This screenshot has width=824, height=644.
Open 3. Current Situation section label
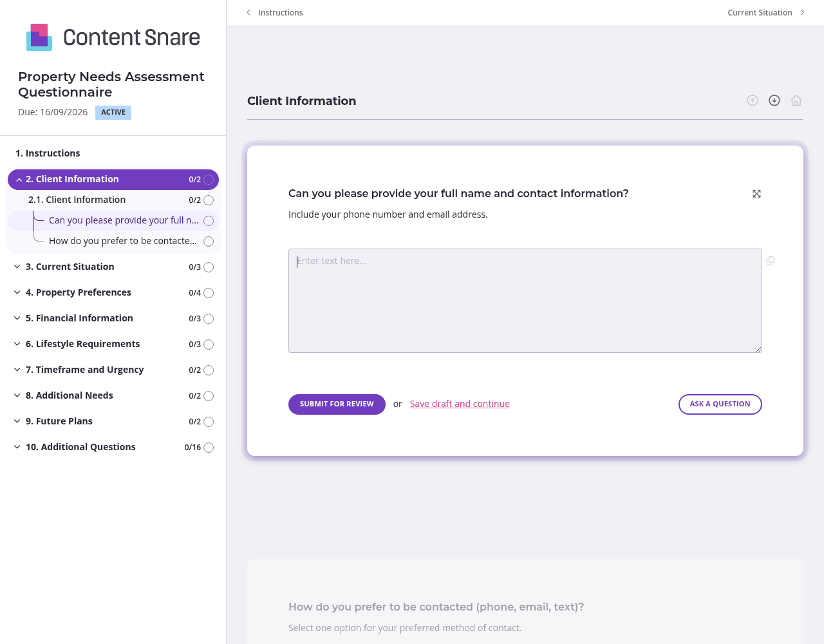[70, 267]
